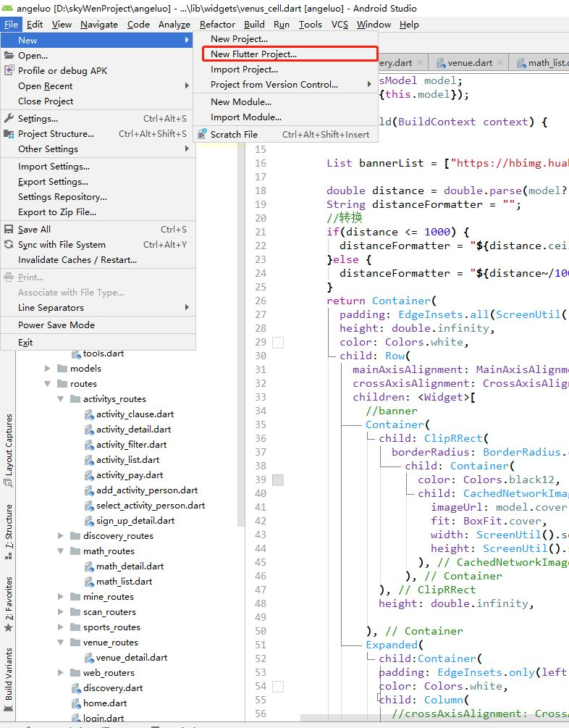Viewport: 569px width, 728px height.
Task: Choose Invalidate Caches / Restart
Action: coord(98,259)
